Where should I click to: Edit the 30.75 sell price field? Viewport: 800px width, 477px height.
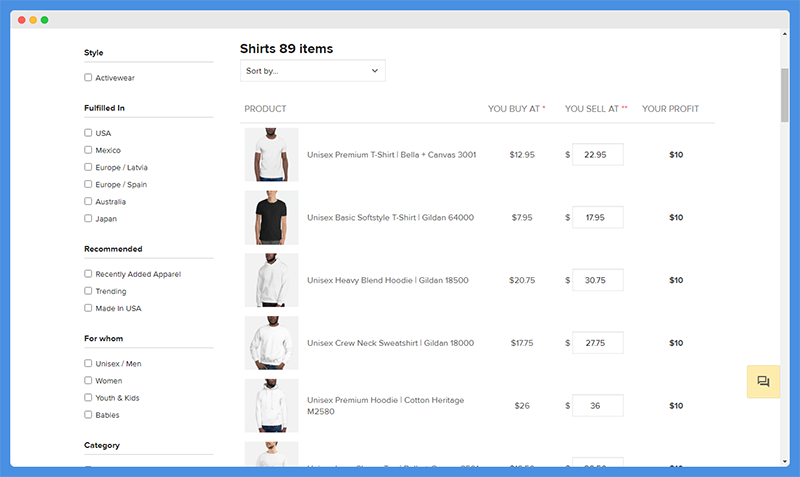click(x=597, y=280)
